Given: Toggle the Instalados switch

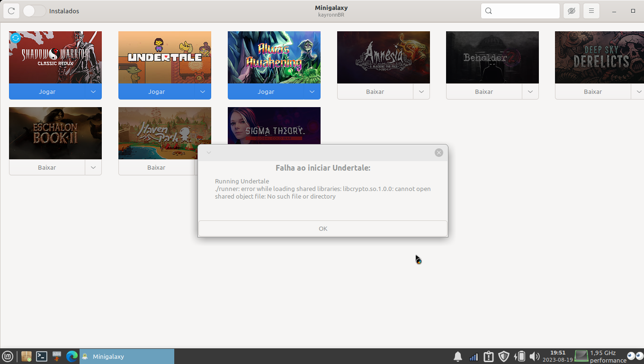Looking at the screenshot, I should click(34, 11).
